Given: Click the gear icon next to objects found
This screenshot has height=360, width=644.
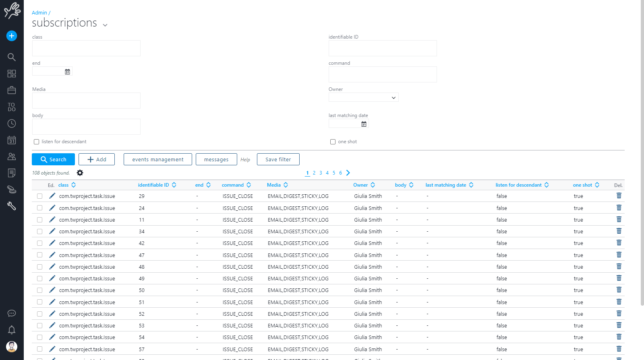Looking at the screenshot, I should tap(80, 173).
